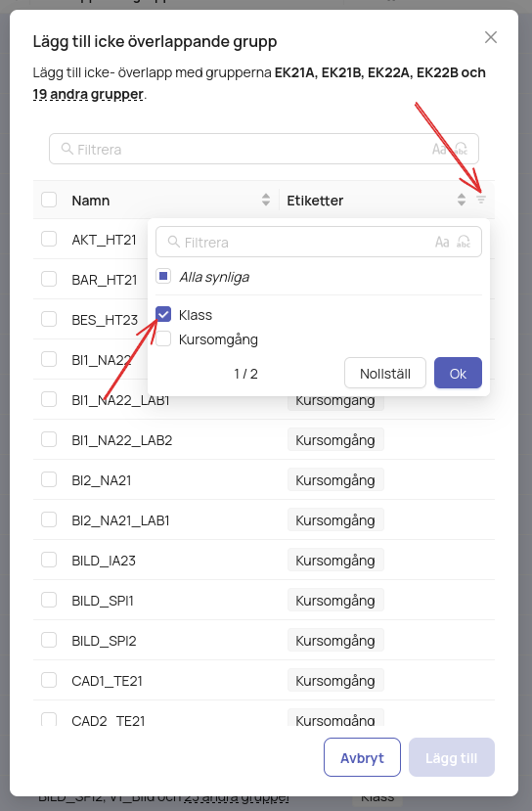Image resolution: width=532 pixels, height=811 pixels.
Task: Select the BILD_IA23 row checkbox
Action: point(49,560)
